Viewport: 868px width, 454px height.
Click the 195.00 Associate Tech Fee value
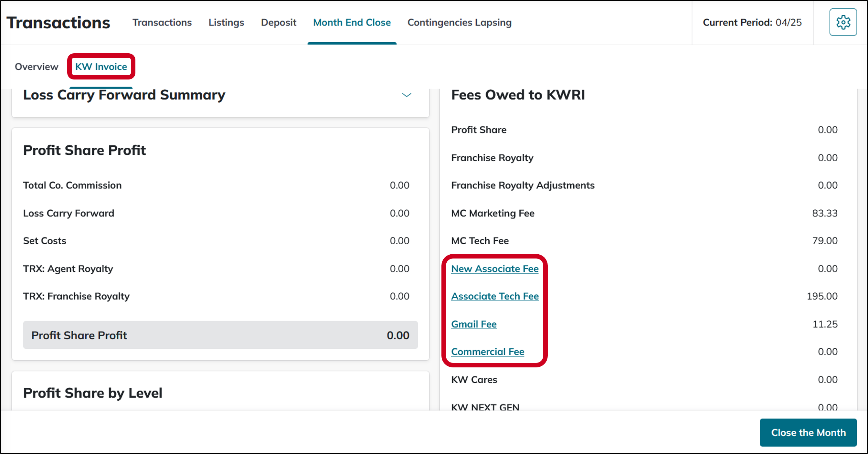click(x=822, y=296)
